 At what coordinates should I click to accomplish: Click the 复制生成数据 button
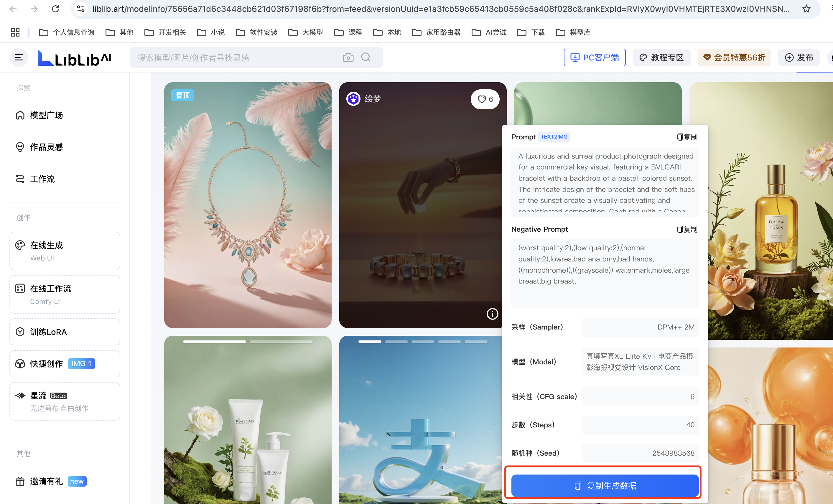click(605, 485)
